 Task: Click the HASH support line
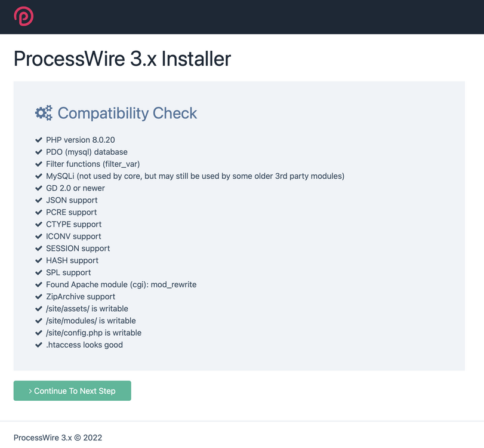point(72,260)
